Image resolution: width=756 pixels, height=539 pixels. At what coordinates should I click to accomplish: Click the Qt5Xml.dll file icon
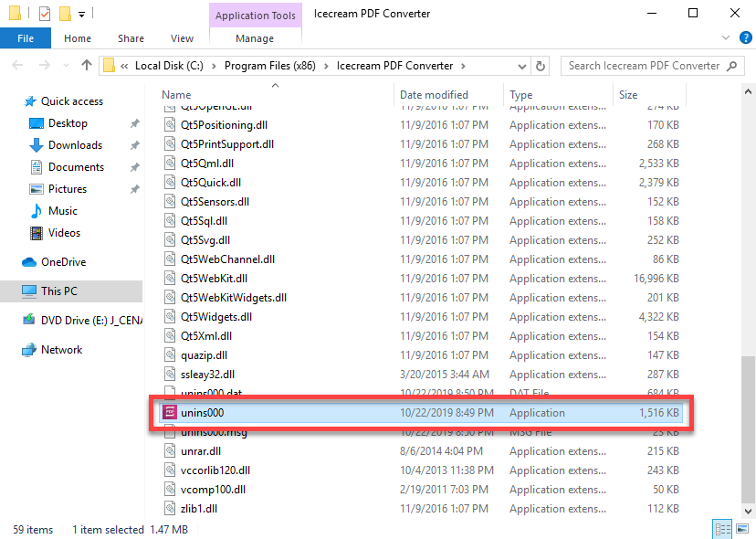[x=170, y=336]
